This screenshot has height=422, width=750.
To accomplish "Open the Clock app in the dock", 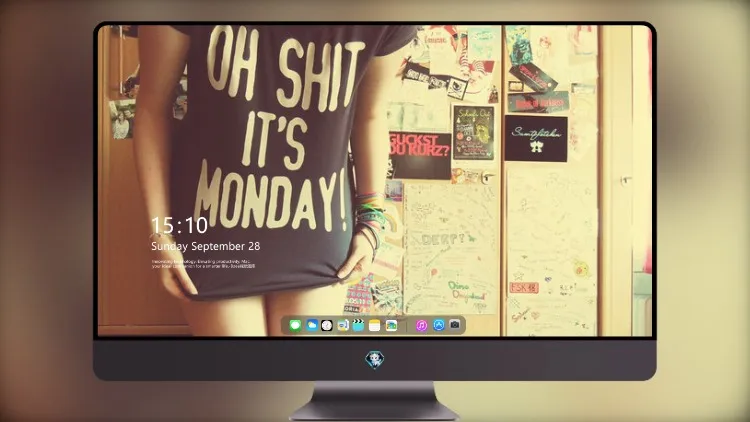I will (327, 326).
